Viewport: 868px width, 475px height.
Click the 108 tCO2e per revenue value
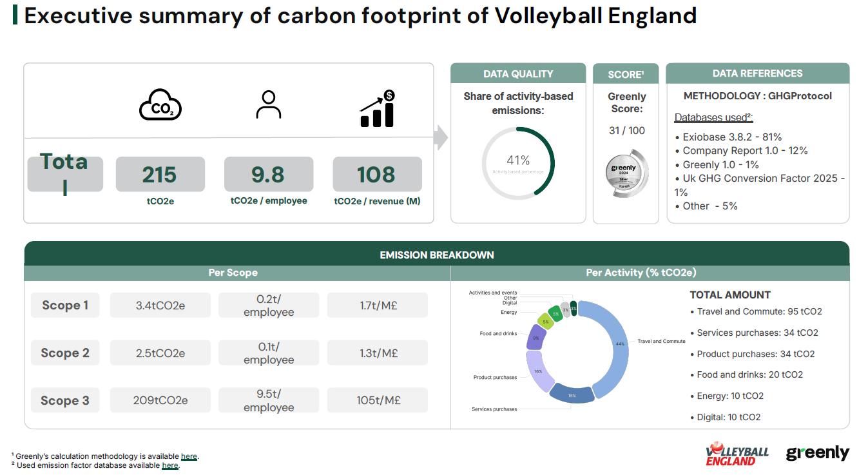[x=377, y=174]
